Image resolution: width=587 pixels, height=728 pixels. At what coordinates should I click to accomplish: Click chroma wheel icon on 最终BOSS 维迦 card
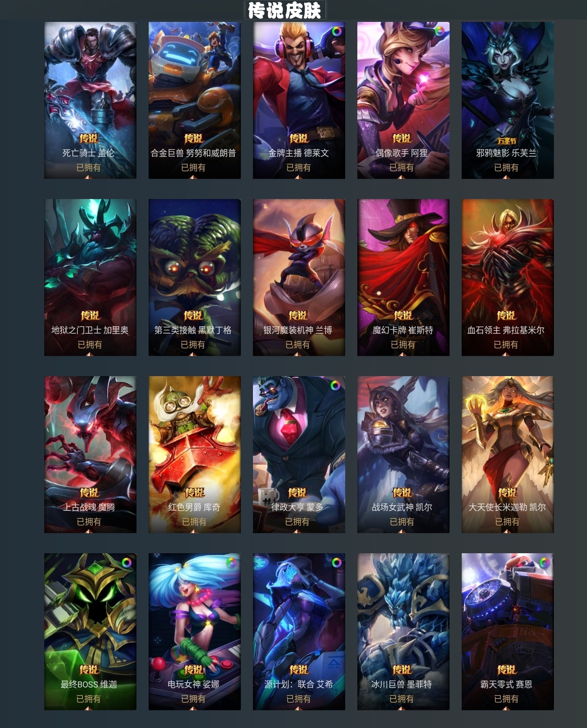pyautogui.click(x=127, y=563)
